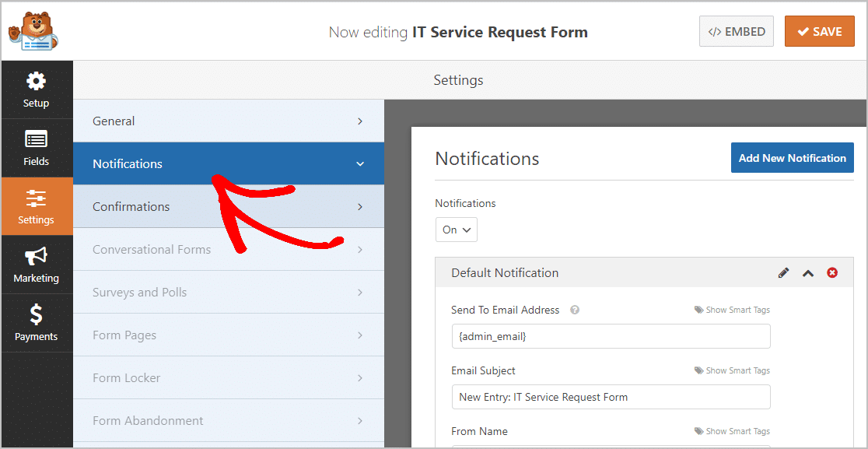
Task: Select the Notifications settings section
Action: [x=229, y=163]
